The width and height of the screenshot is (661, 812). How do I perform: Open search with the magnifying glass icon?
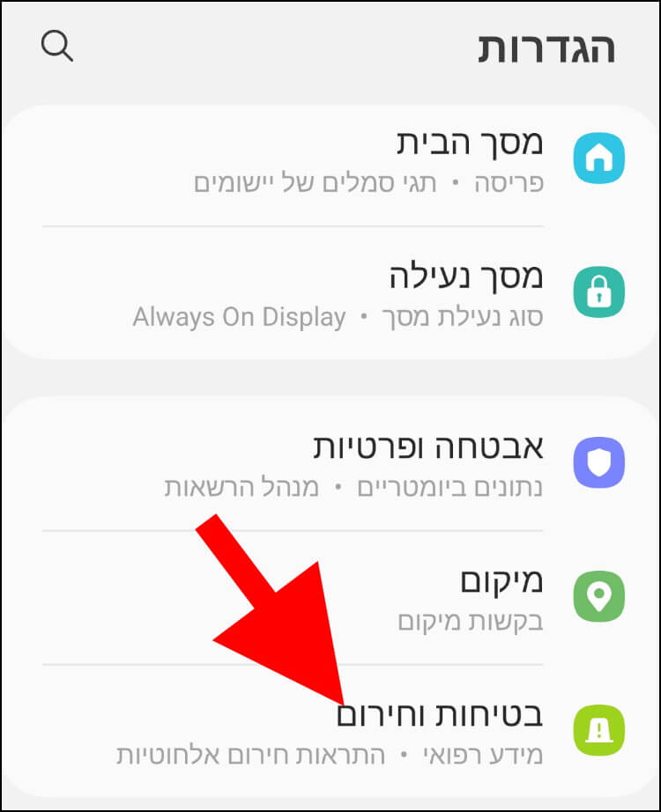[57, 46]
